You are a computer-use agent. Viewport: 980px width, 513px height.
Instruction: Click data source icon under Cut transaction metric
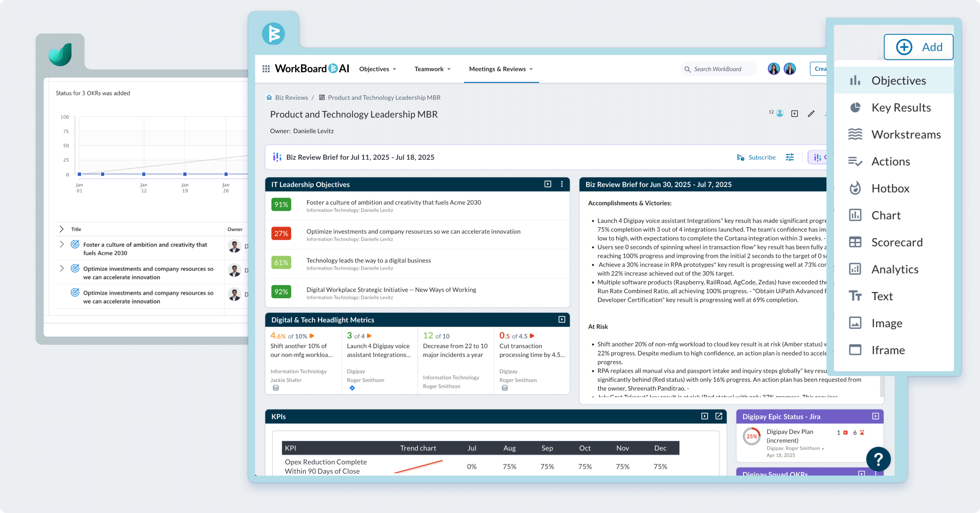505,388
